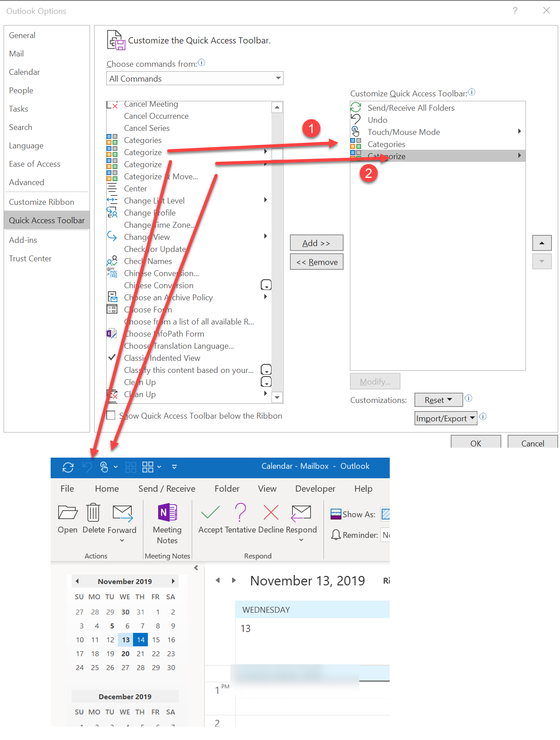The width and height of the screenshot is (560, 740).
Task: Select Cancel Meeting command
Action: tap(189, 104)
